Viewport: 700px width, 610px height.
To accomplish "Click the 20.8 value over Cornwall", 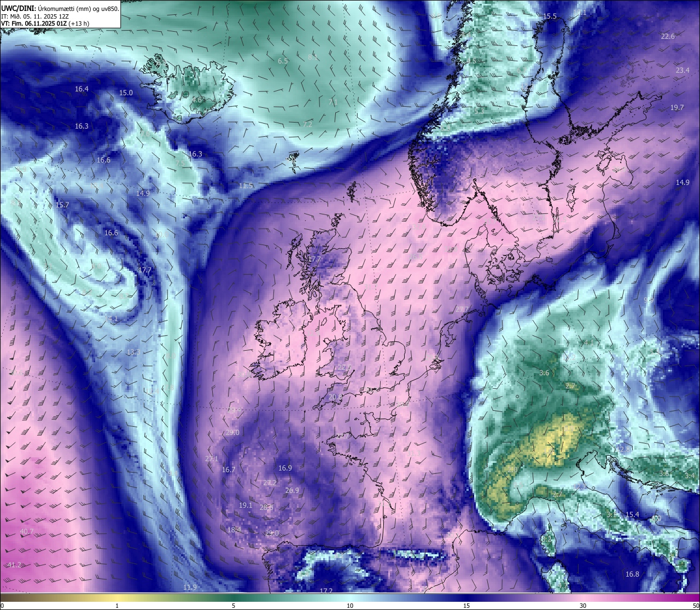I will tap(335, 397).
